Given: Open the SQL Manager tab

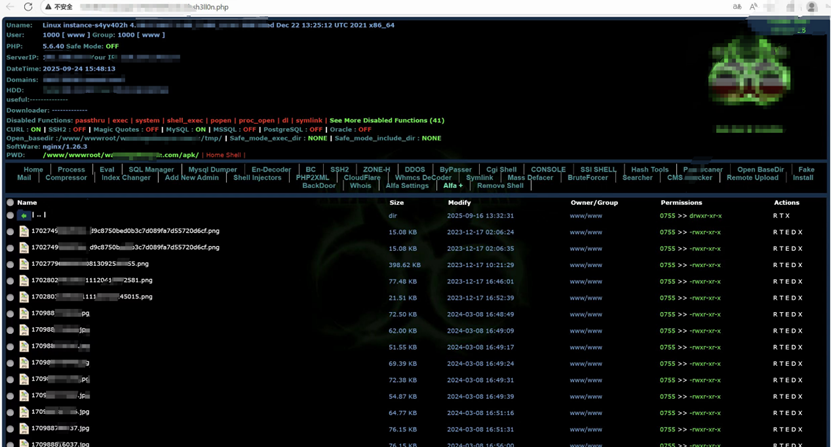Looking at the screenshot, I should 151,170.
